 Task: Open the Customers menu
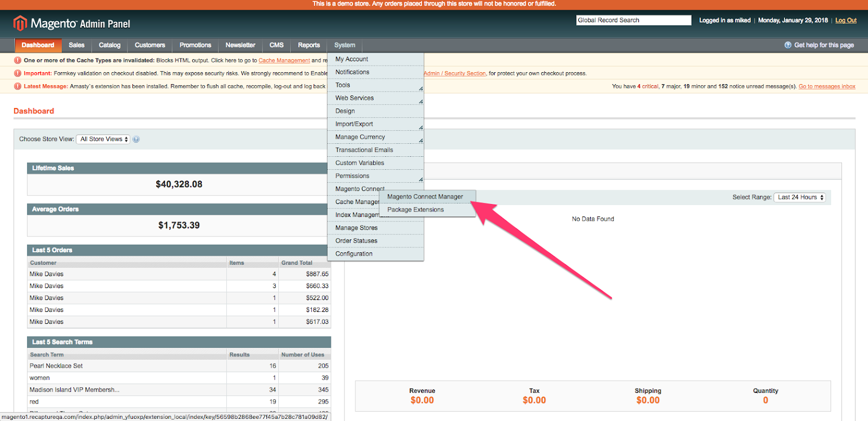point(150,45)
